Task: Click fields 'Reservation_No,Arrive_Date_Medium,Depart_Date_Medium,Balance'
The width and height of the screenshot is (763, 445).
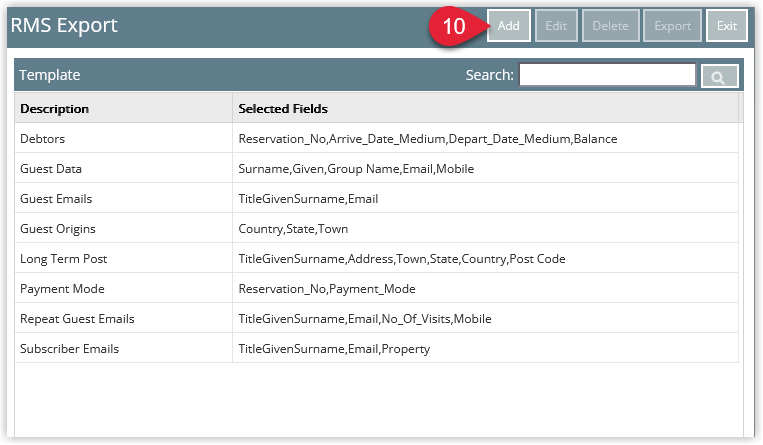Action: click(x=428, y=139)
